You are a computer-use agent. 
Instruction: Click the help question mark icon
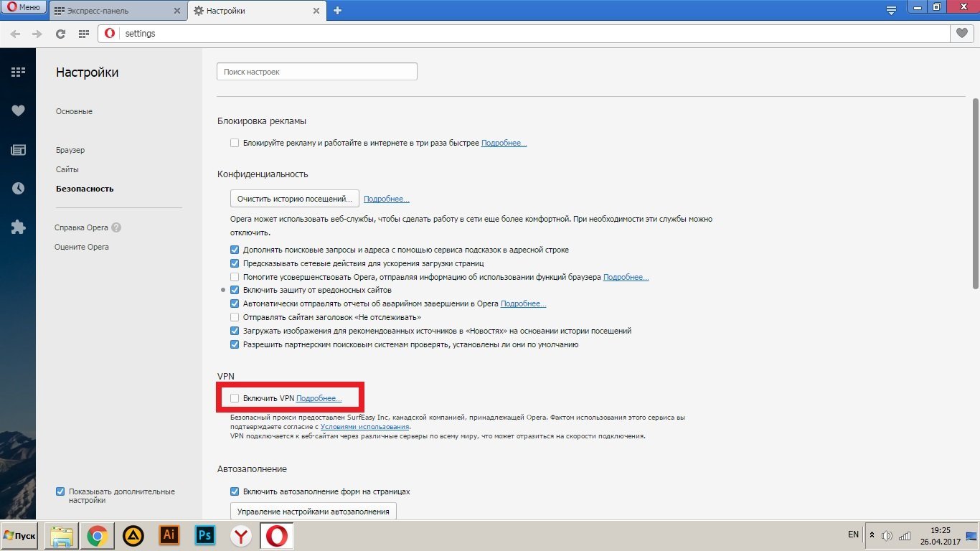(116, 227)
